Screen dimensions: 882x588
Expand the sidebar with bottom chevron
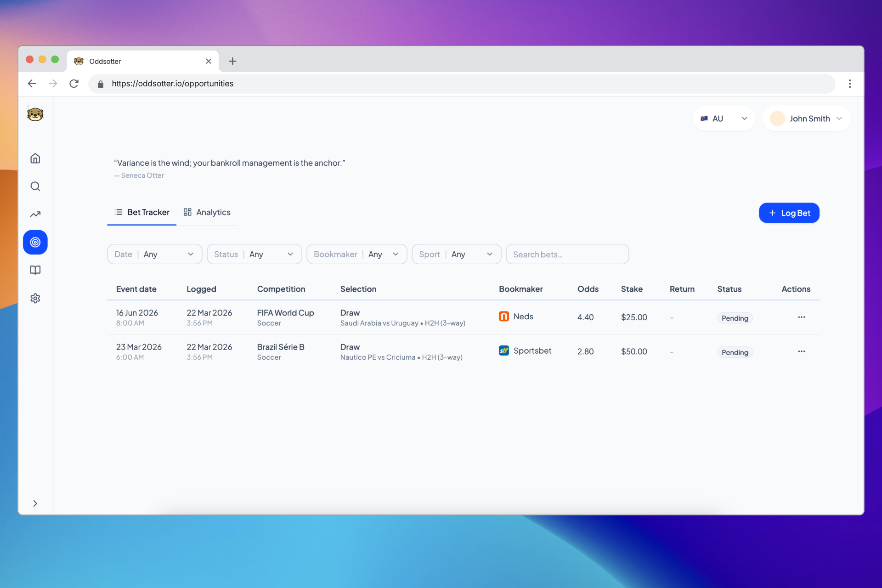(x=35, y=503)
